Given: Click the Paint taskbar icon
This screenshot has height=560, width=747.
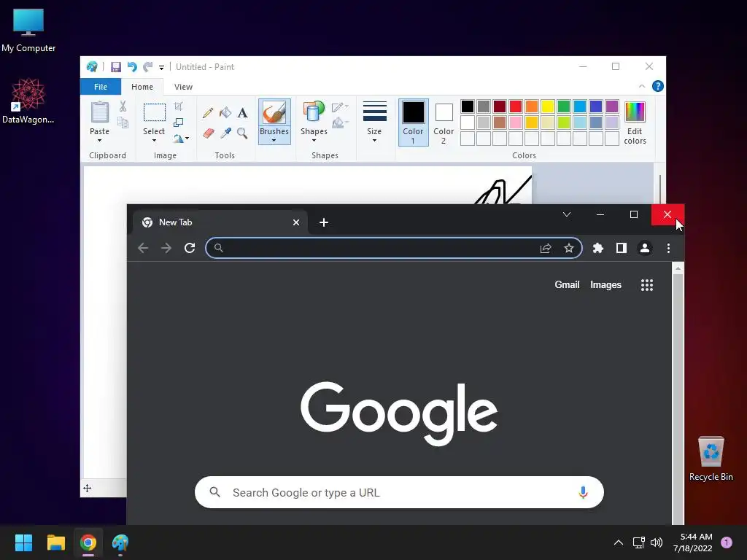Looking at the screenshot, I should click(x=120, y=542).
